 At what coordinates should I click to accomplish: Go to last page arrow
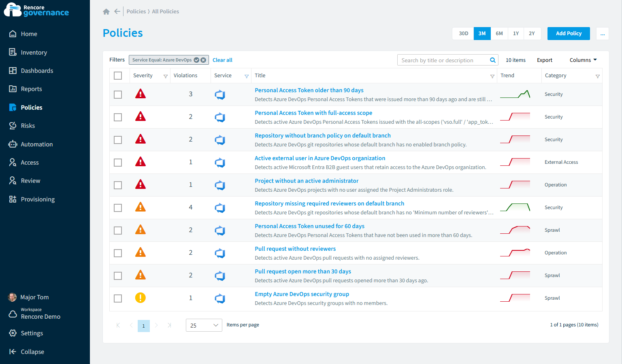point(169,325)
